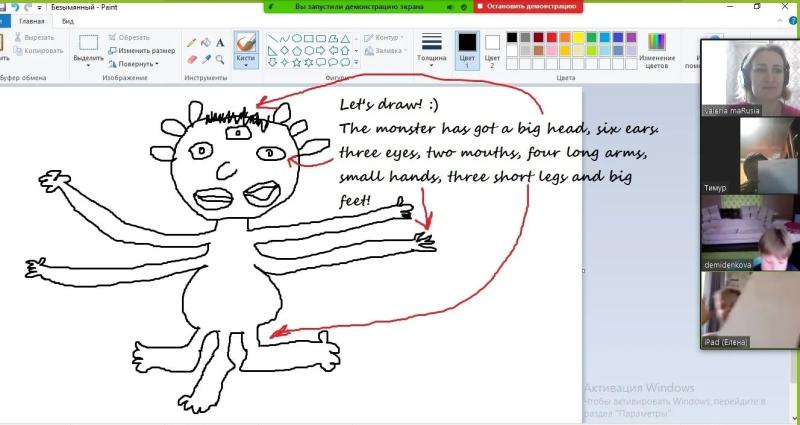
Task: Select the Magnifier tool
Action: click(220, 60)
